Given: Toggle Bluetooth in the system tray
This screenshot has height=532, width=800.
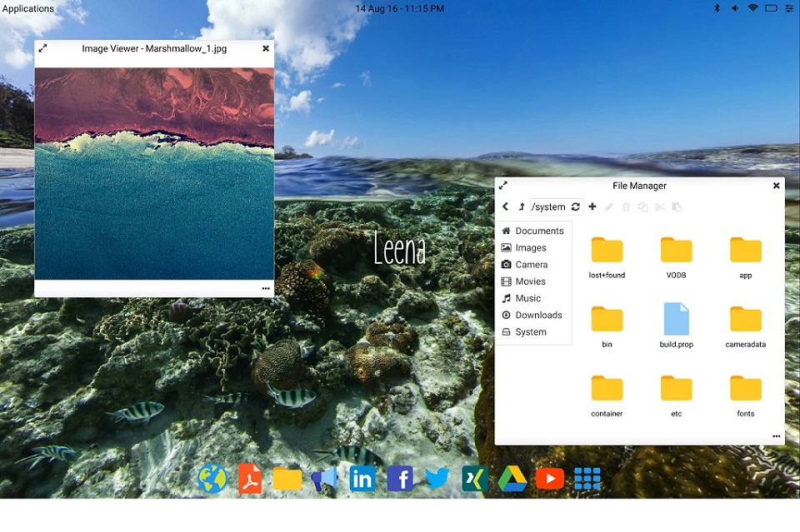Looking at the screenshot, I should click(x=717, y=8).
